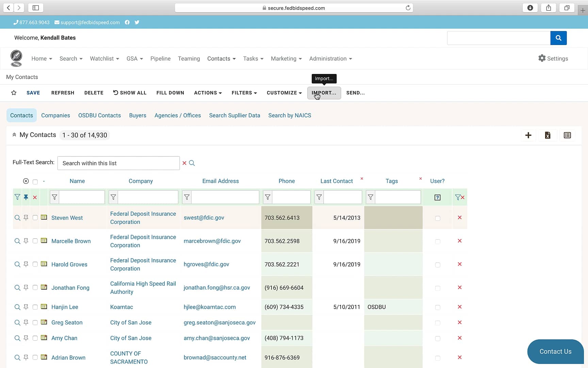Export contacts list to Excel
The height and width of the screenshot is (368, 588).
coord(548,135)
